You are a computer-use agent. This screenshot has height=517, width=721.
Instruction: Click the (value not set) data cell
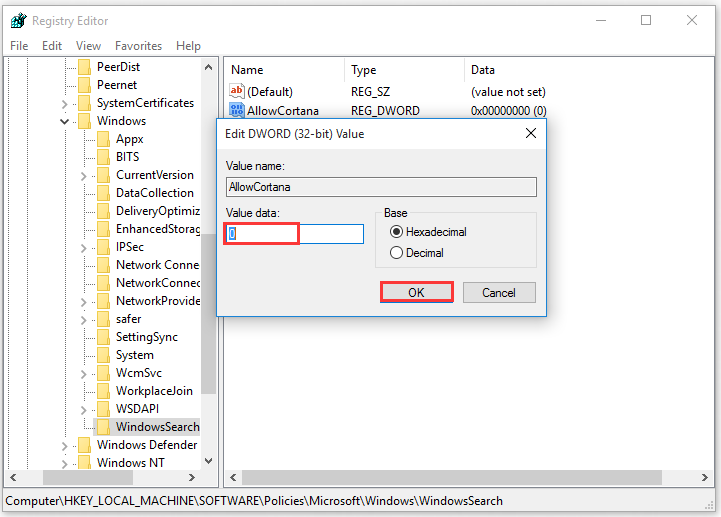[509, 92]
